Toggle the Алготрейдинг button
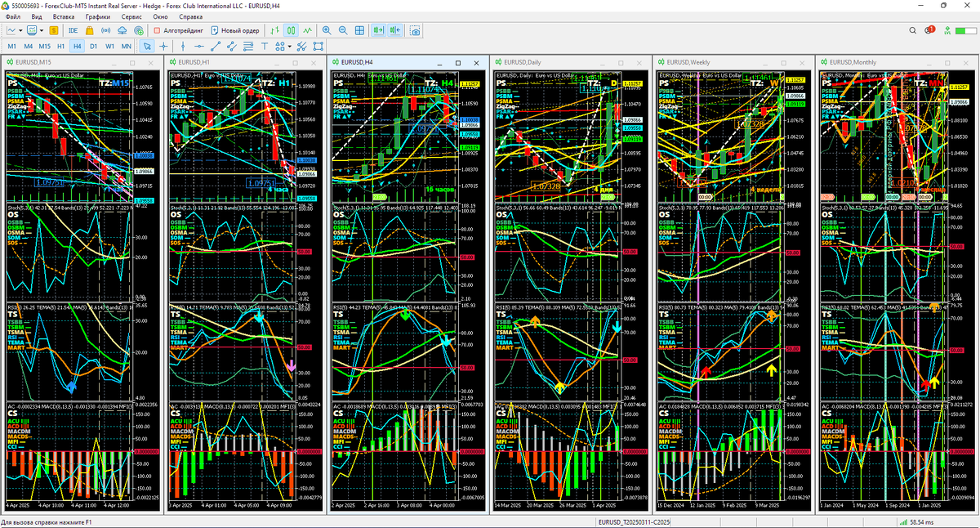Viewport: 980px width, 528px height. [x=178, y=30]
